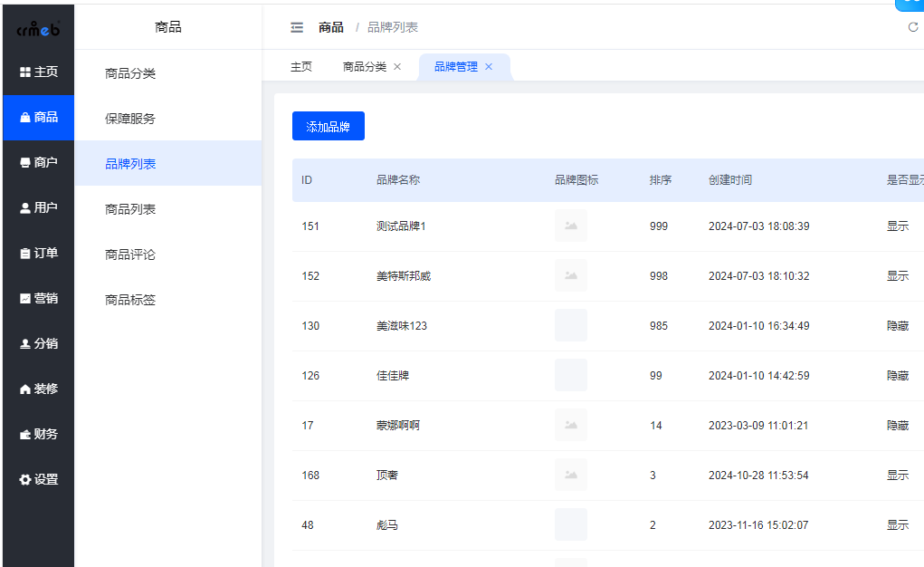Open 保障服务 in the submenu
Viewport: 924px width, 567px height.
pyautogui.click(x=130, y=119)
